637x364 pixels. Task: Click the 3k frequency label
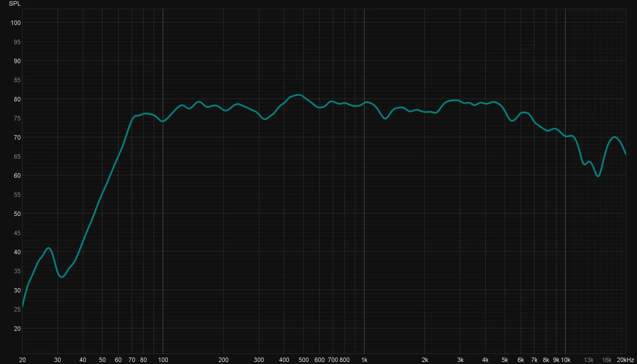[x=460, y=360]
